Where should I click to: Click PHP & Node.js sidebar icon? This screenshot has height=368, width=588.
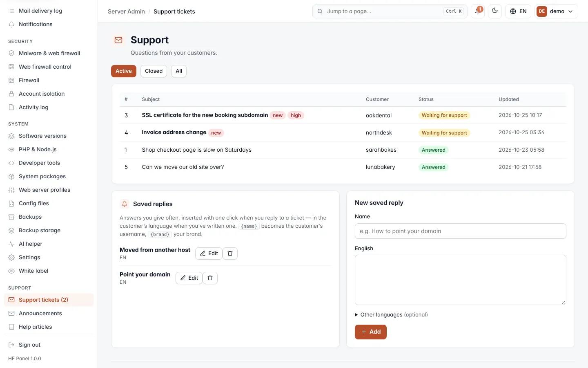11,149
